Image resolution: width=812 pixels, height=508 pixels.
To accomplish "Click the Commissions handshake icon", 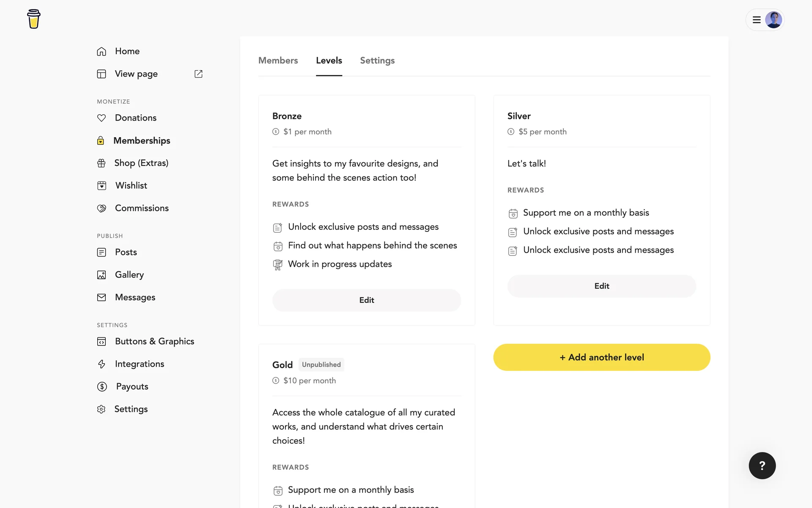I will 101,208.
